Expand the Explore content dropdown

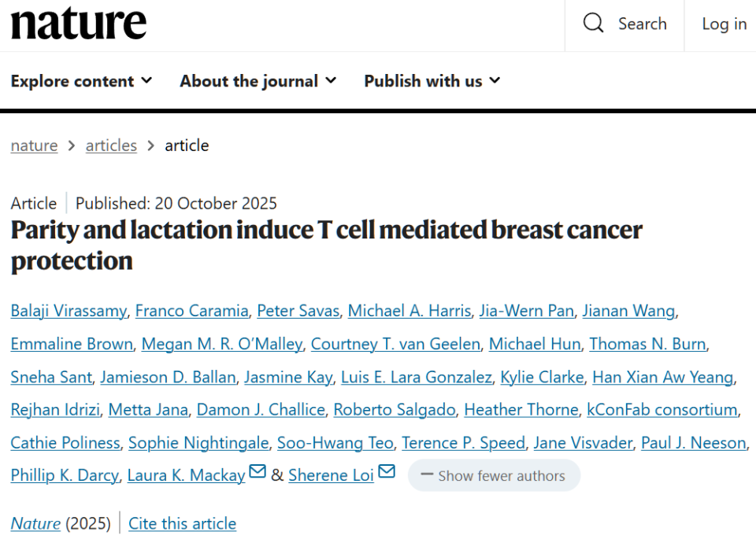click(x=81, y=81)
